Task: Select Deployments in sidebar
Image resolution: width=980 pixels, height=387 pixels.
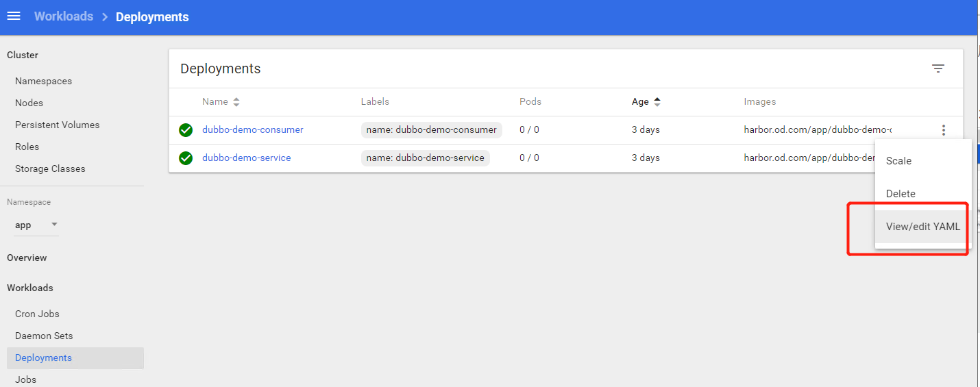Action: [75, 358]
